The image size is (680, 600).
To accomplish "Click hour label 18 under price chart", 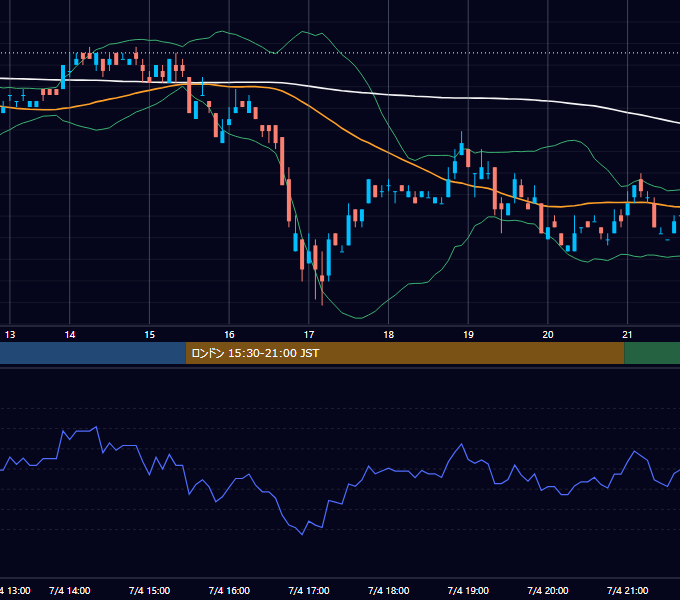I will (x=389, y=335).
